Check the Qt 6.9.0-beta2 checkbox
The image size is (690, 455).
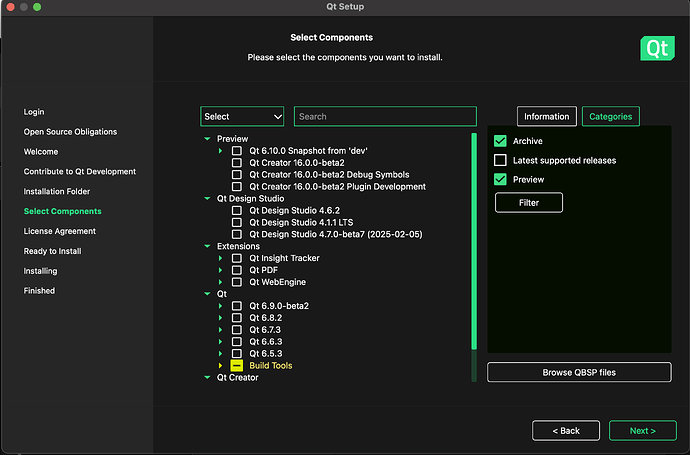click(x=237, y=305)
